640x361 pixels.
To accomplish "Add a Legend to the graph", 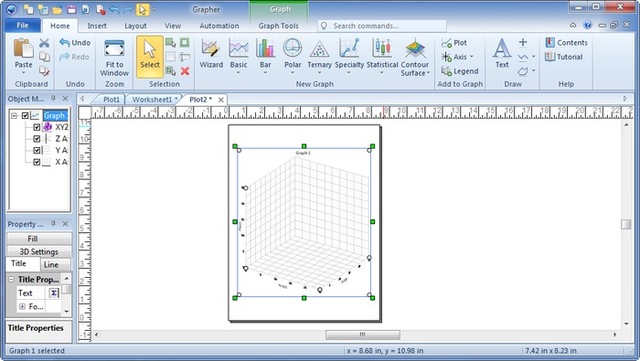I will 460,71.
